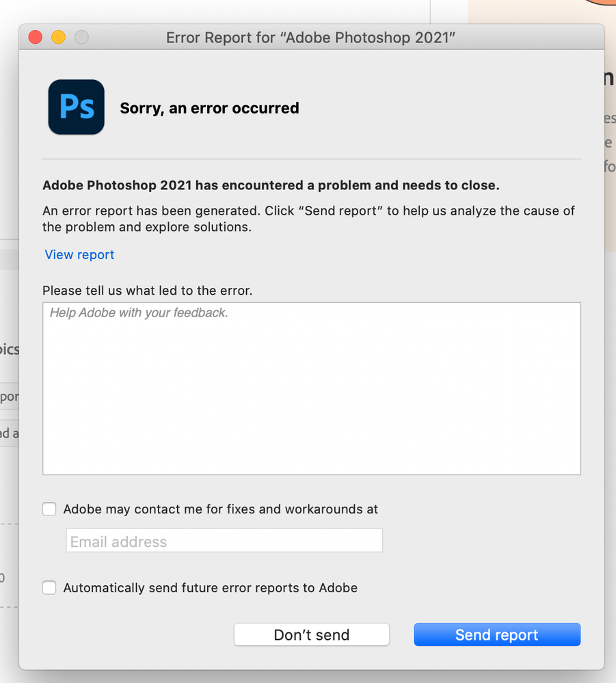
Task: Click the Photoshop app icon in the dialog
Action: (75, 107)
